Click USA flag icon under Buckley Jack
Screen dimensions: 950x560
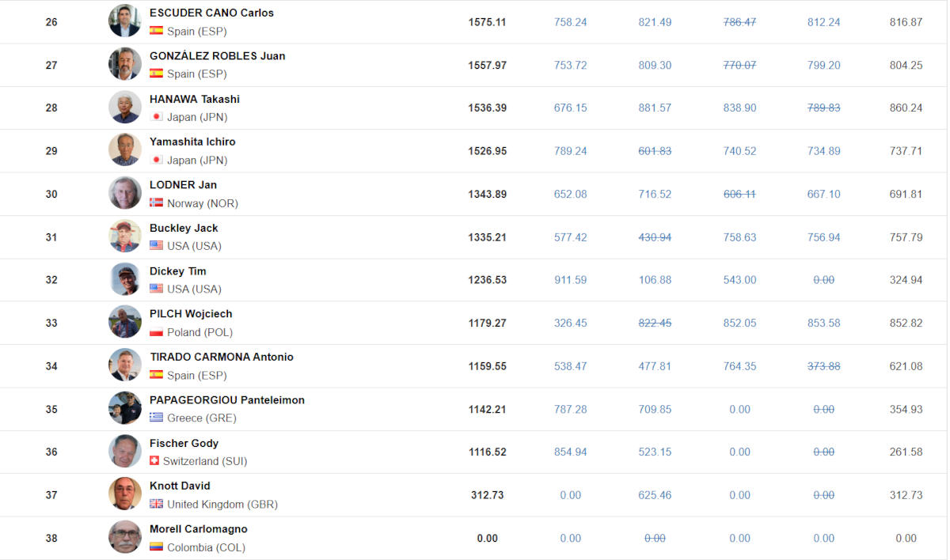point(156,246)
